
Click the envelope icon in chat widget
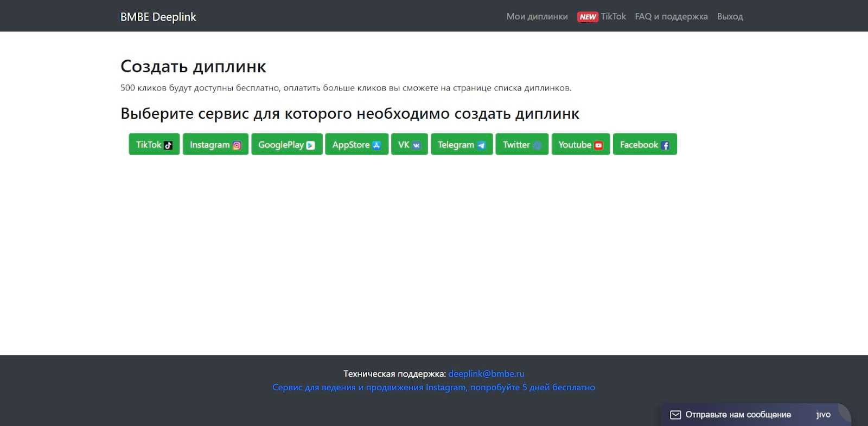675,415
